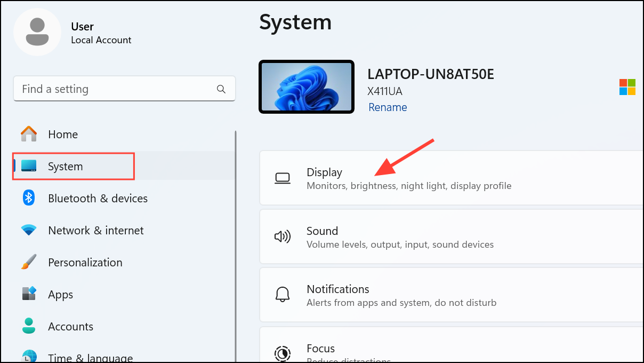Select the Home icon in the sidebar
644x363 pixels.
[28, 134]
